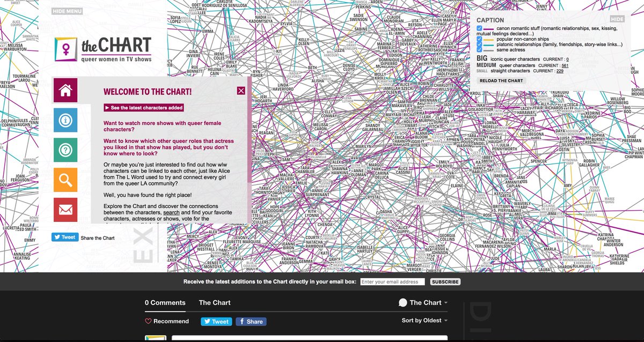The height and width of the screenshot is (342, 644).
Task: Click RELOAD THE CHART button
Action: click(x=501, y=81)
